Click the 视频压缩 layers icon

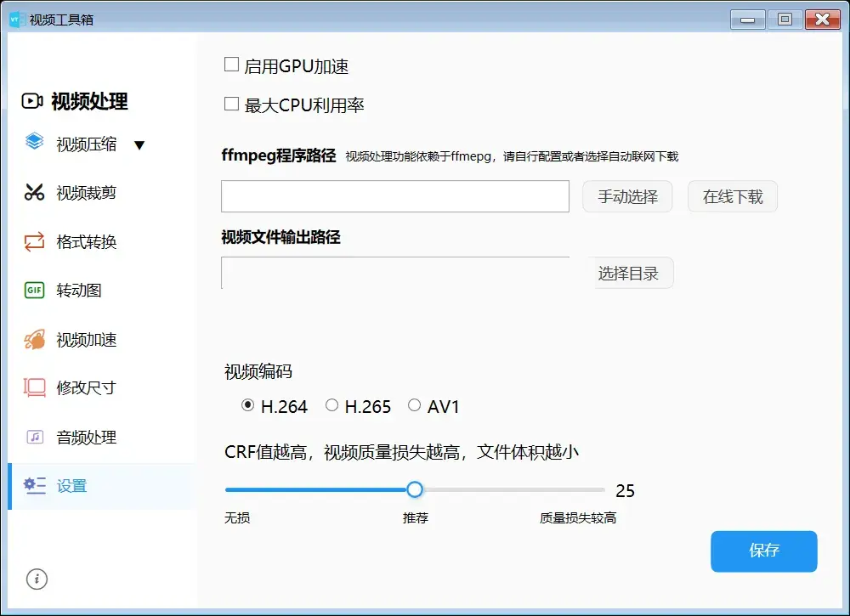tap(34, 141)
